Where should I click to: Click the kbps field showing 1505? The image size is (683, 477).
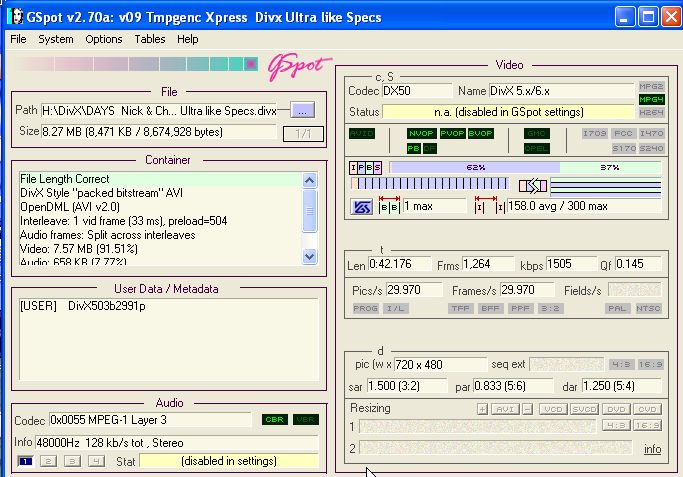point(571,264)
